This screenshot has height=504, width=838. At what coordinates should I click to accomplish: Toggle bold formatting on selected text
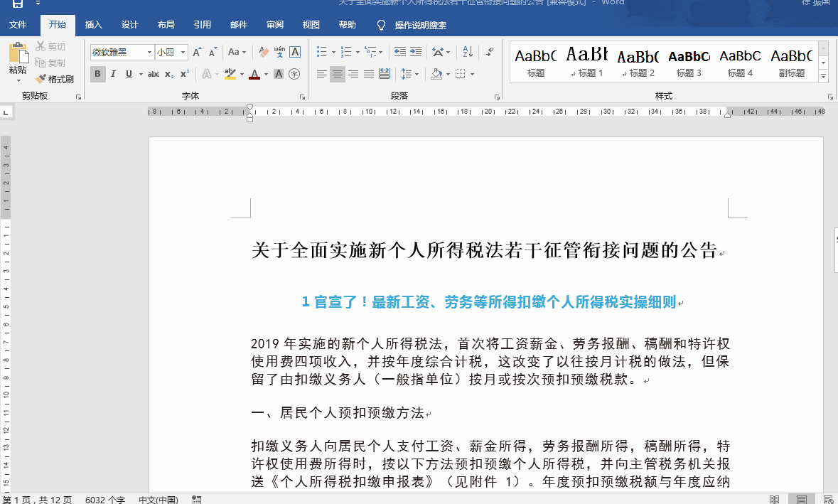point(97,73)
